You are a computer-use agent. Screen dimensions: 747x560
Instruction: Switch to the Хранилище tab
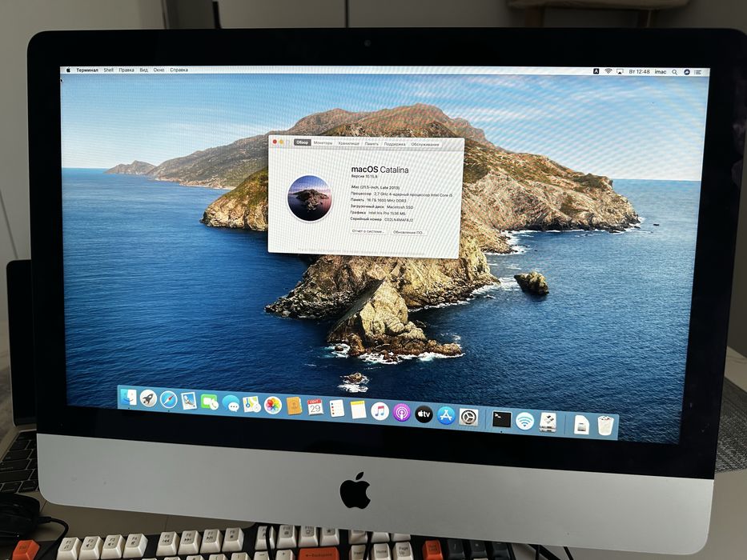(x=349, y=143)
